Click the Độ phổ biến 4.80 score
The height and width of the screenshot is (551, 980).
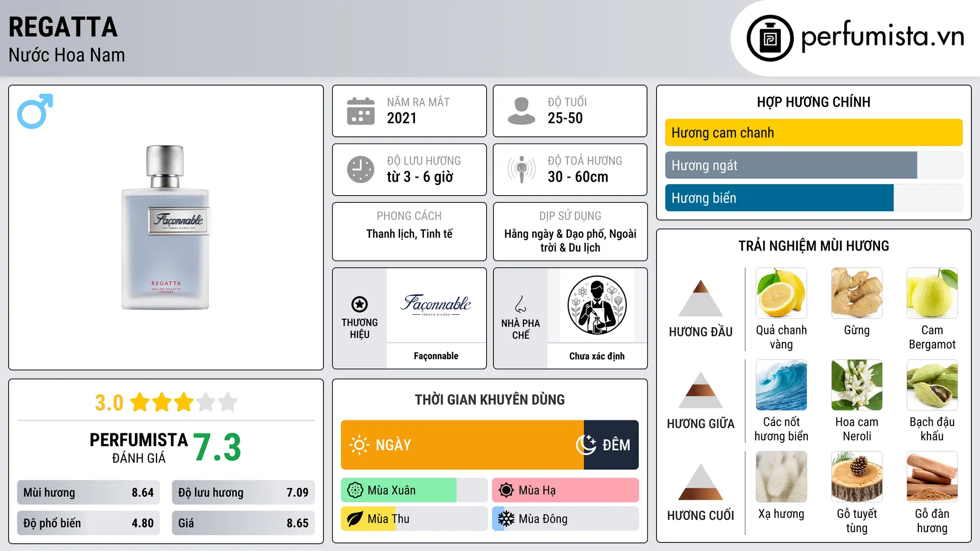tap(89, 523)
